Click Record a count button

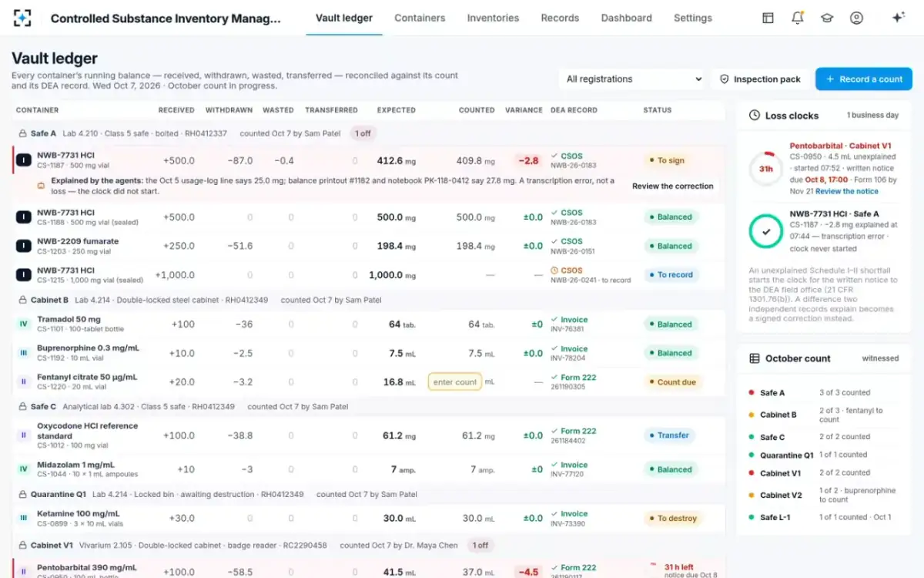[x=864, y=79]
